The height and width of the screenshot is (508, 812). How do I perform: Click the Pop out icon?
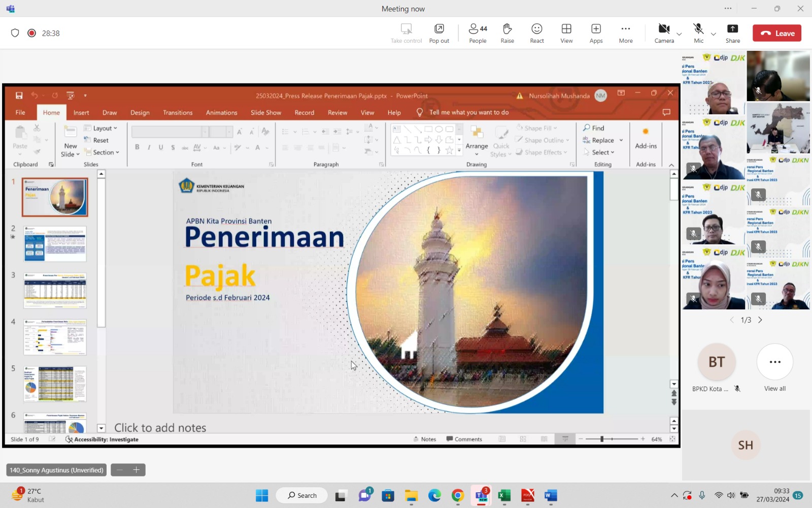click(x=439, y=34)
